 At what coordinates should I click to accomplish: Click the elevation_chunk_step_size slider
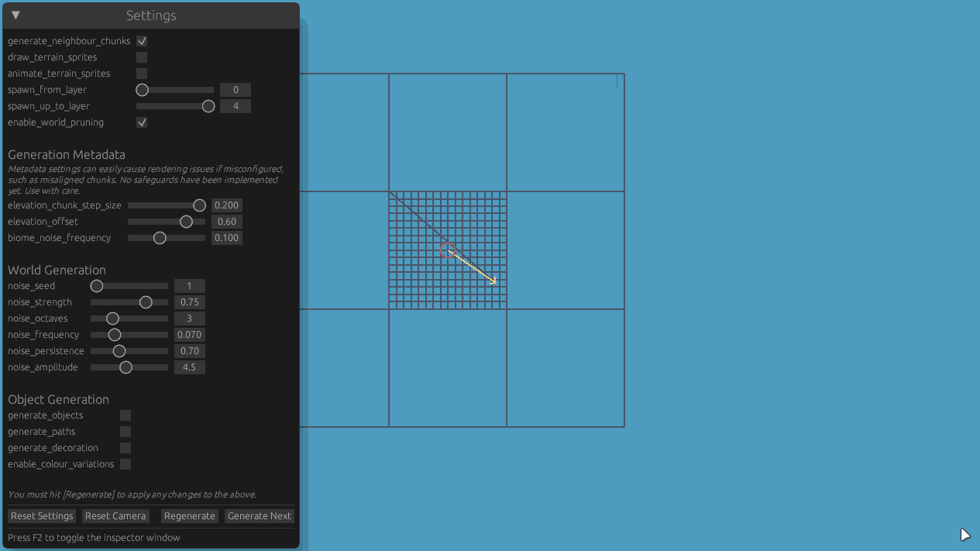[167, 205]
